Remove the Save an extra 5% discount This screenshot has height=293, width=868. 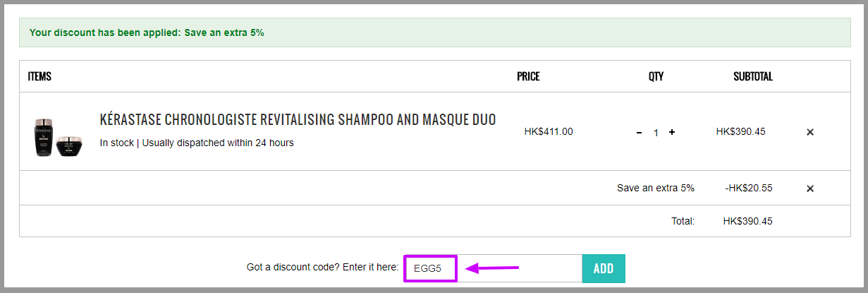coord(810,189)
